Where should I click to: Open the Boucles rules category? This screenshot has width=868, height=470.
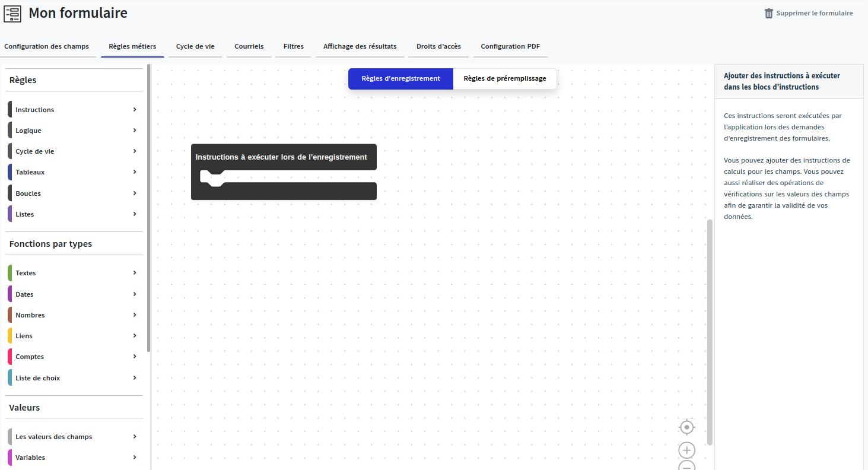28,193
